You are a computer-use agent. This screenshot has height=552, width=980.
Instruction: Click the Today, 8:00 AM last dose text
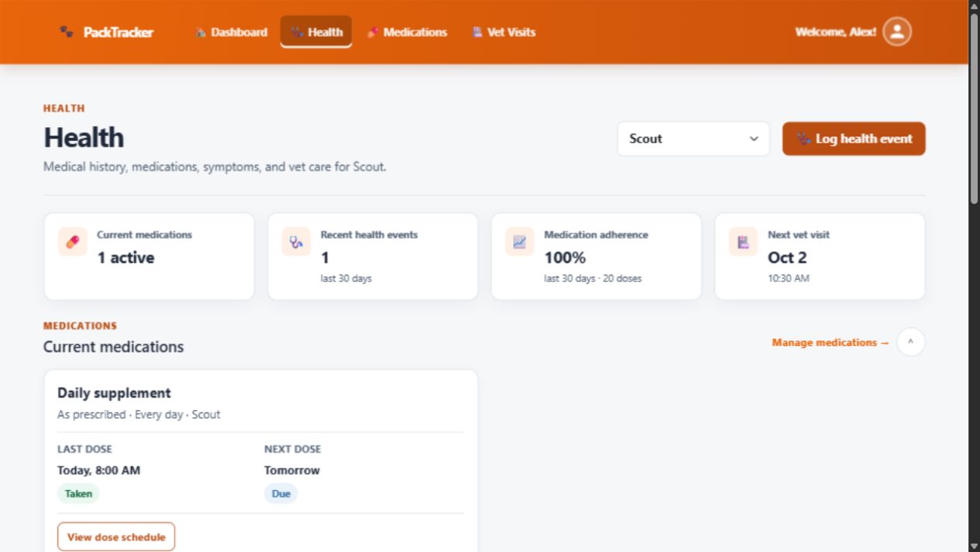(x=98, y=471)
